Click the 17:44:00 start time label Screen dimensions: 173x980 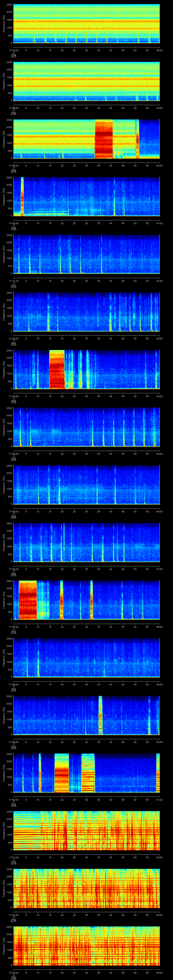coord(13,454)
